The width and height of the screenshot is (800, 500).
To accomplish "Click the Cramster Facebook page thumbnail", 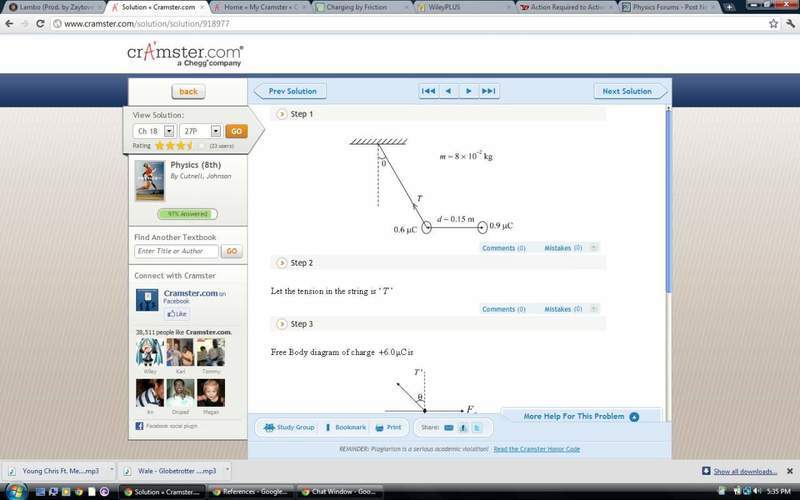I will 147,300.
